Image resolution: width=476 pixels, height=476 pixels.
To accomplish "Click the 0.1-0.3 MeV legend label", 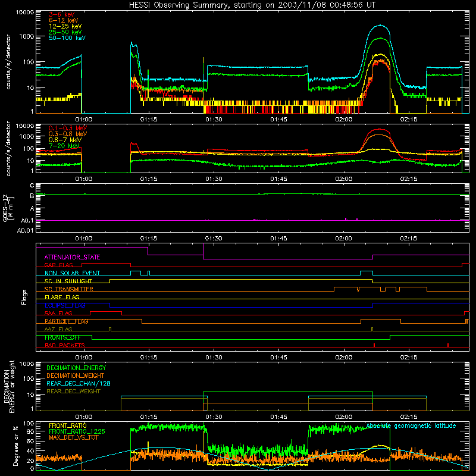I will click(68, 128).
